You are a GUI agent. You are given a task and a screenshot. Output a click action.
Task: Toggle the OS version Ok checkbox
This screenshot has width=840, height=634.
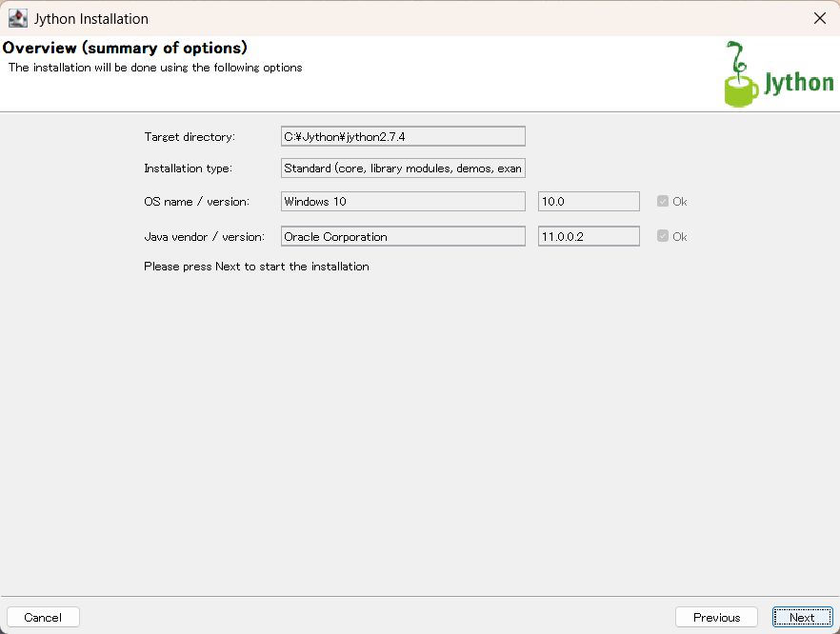pos(663,202)
